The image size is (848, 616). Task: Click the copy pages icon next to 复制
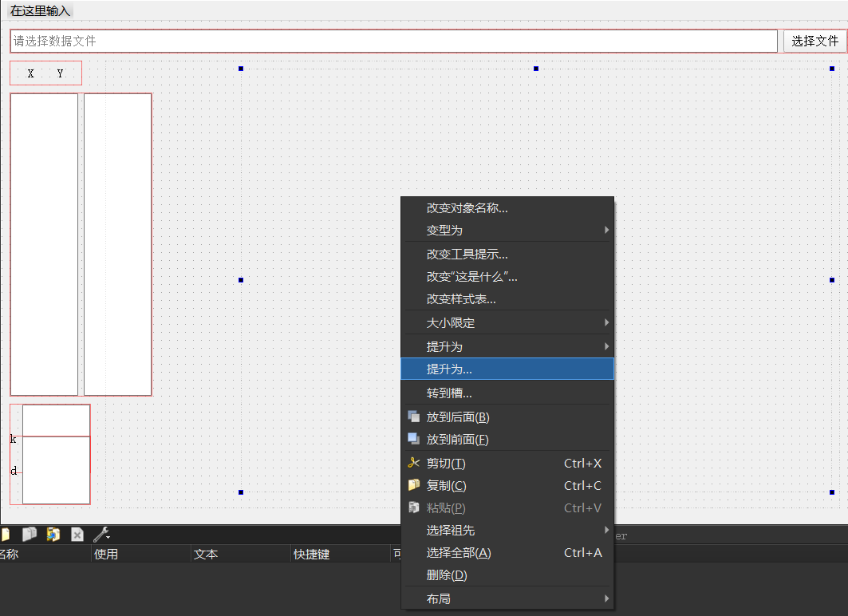tap(413, 485)
